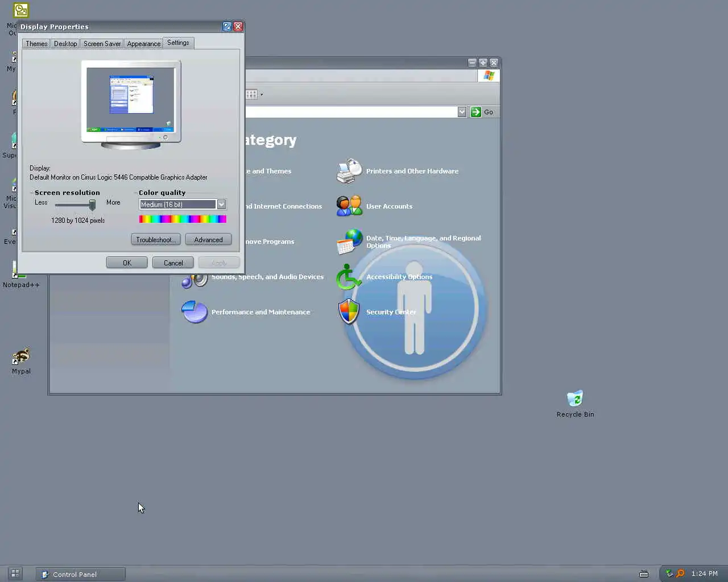728x582 pixels.
Task: Click Cancel in Display Properties
Action: coord(173,263)
